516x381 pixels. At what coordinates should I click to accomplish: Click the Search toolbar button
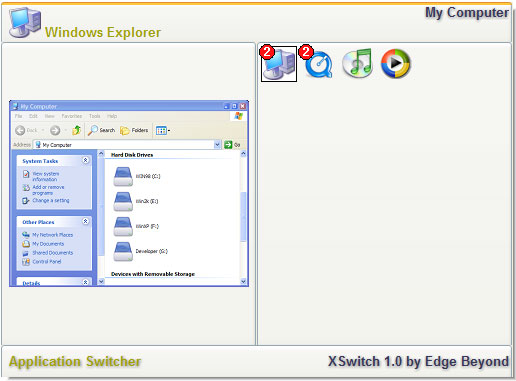pyautogui.click(x=101, y=130)
